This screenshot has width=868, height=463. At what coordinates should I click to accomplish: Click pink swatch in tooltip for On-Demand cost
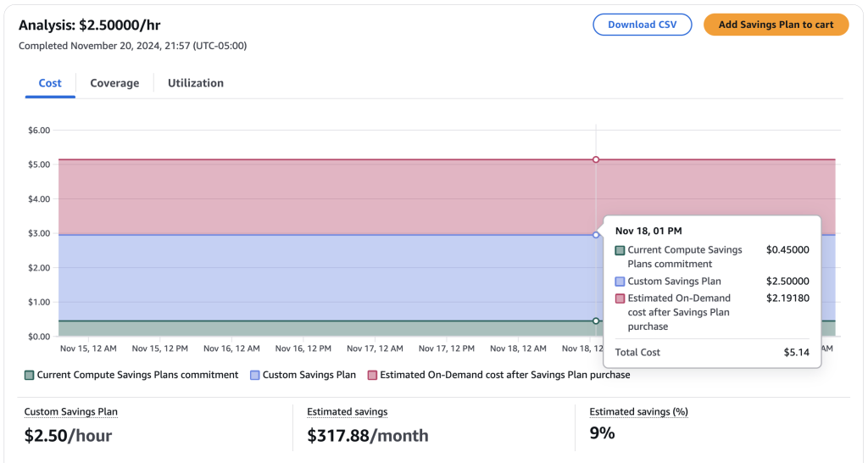click(620, 298)
